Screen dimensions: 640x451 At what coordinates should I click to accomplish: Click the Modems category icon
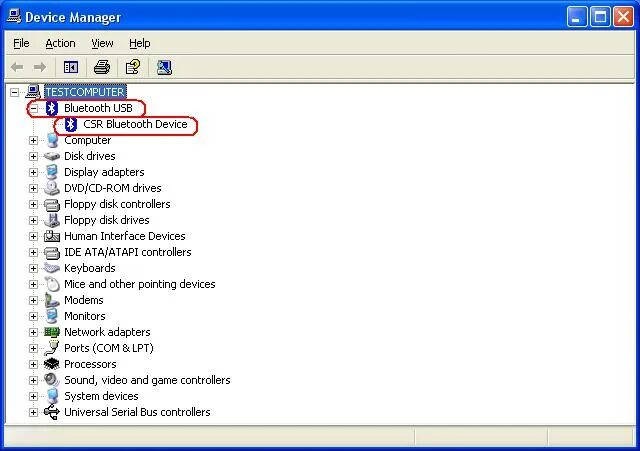click(x=51, y=300)
